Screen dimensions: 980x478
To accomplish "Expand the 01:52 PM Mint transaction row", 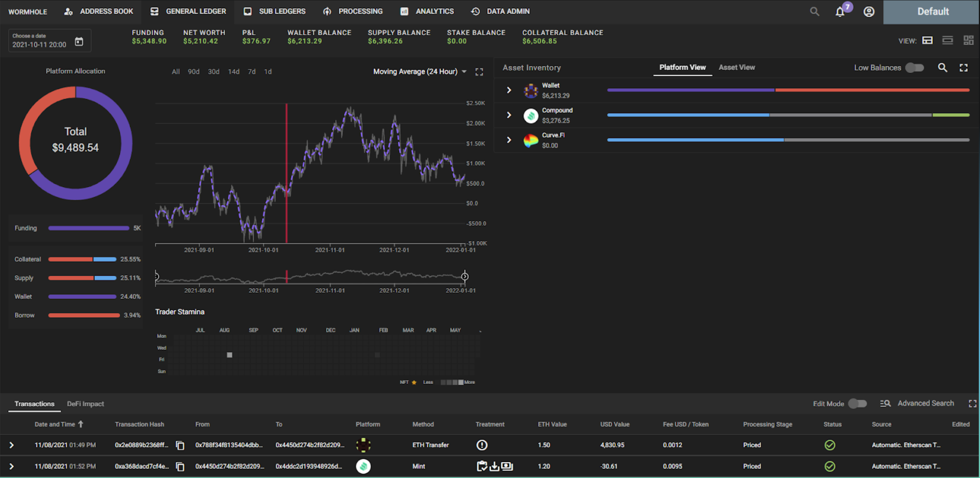I will [x=11, y=466].
